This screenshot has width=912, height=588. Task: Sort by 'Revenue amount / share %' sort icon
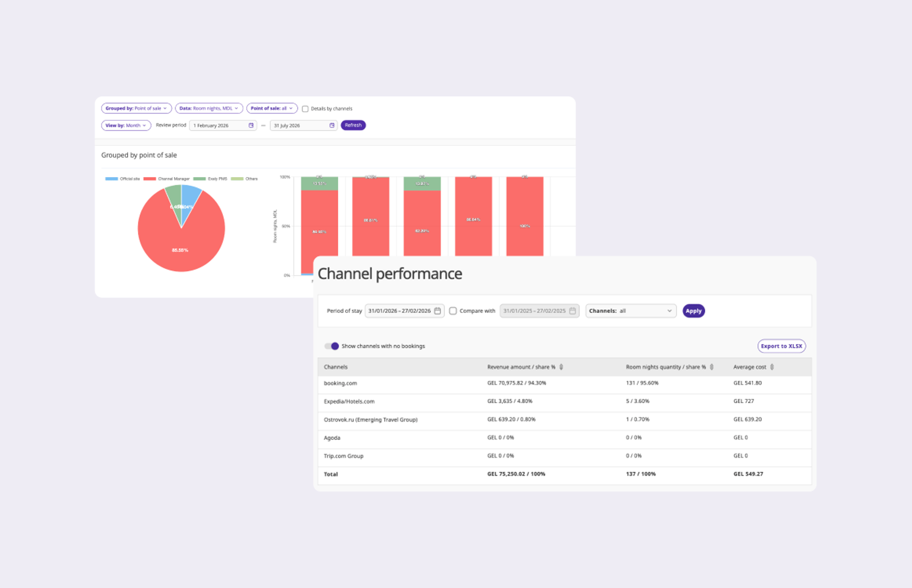pyautogui.click(x=561, y=367)
